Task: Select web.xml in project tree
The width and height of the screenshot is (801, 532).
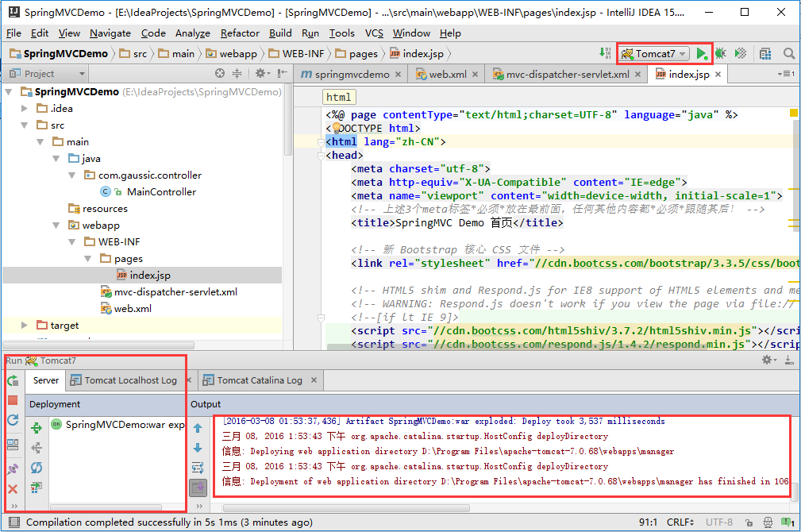Action: tap(133, 309)
